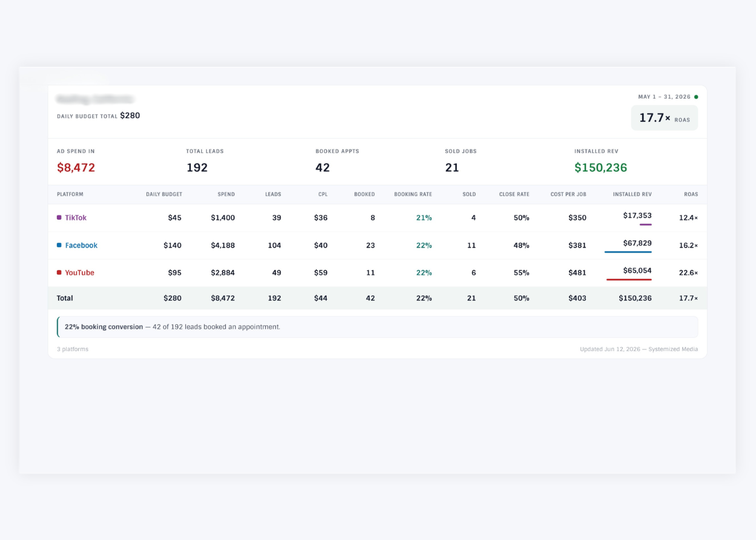Image resolution: width=756 pixels, height=540 pixels.
Task: Click the LEADS column header
Action: pyautogui.click(x=273, y=194)
